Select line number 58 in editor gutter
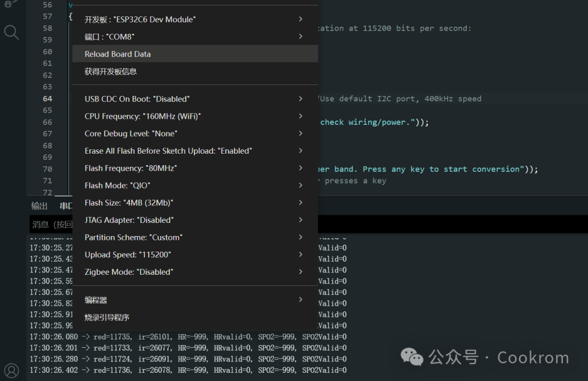The height and width of the screenshot is (381, 588). coord(47,28)
